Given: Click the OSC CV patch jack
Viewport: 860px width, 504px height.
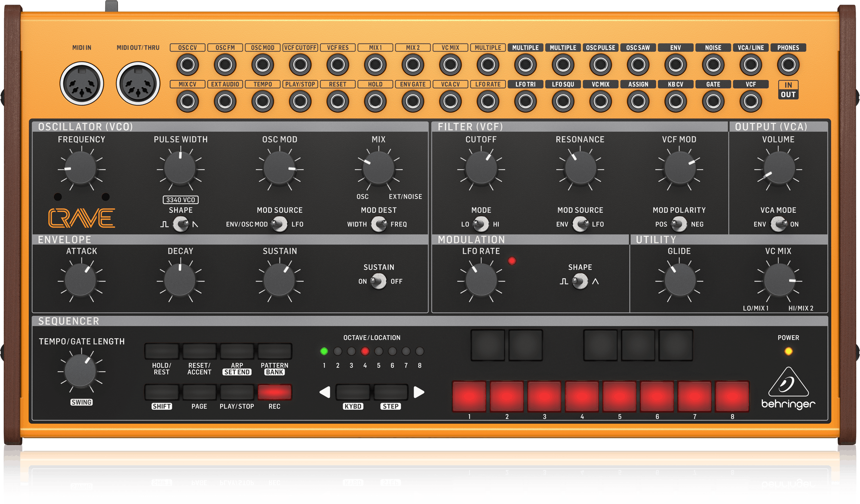Looking at the screenshot, I should click(187, 65).
